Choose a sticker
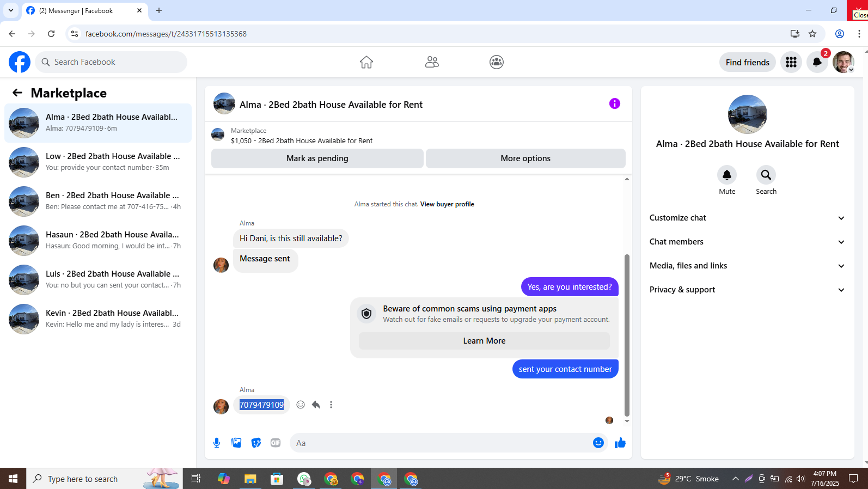This screenshot has width=868, height=489. (x=256, y=443)
